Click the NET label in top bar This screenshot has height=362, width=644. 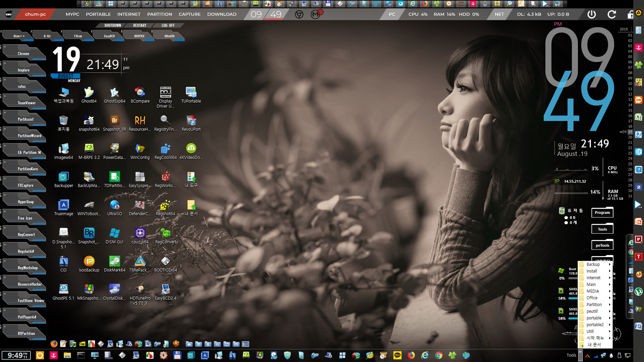(x=499, y=14)
